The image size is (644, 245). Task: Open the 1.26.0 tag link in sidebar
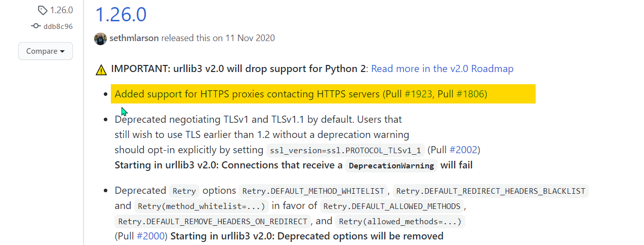pos(61,10)
